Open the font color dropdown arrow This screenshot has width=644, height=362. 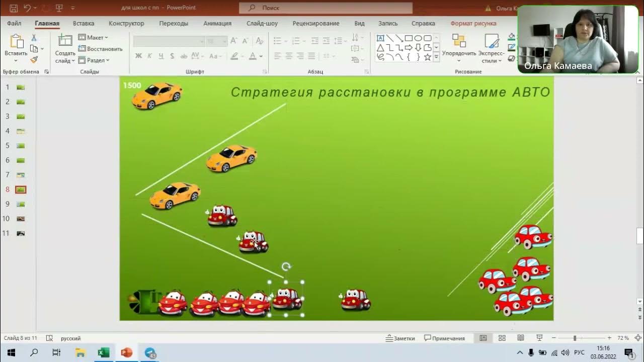262,56
